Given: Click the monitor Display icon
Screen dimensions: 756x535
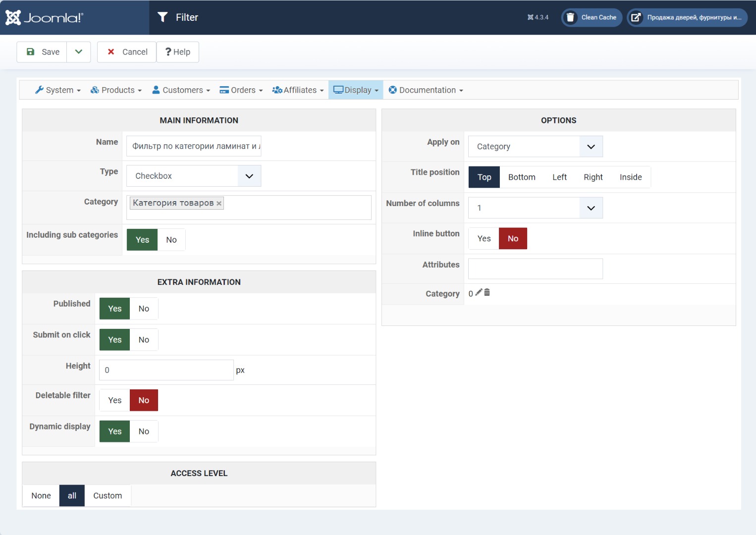Looking at the screenshot, I should point(338,90).
